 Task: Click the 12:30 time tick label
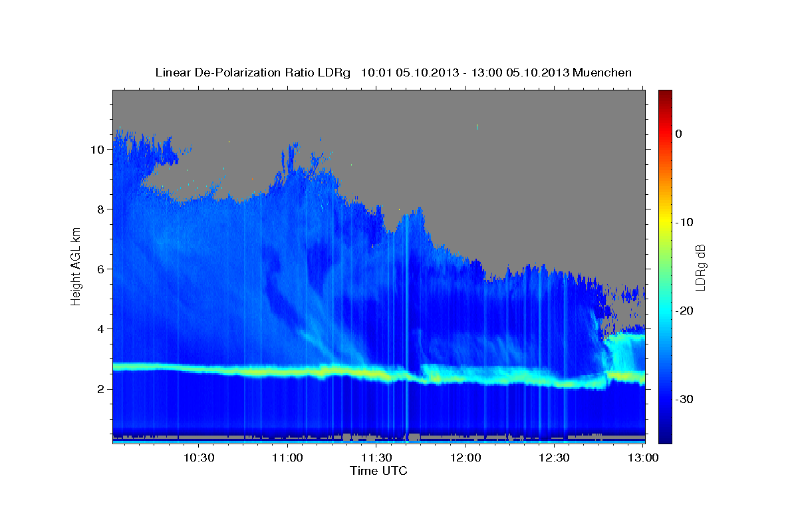(x=555, y=458)
